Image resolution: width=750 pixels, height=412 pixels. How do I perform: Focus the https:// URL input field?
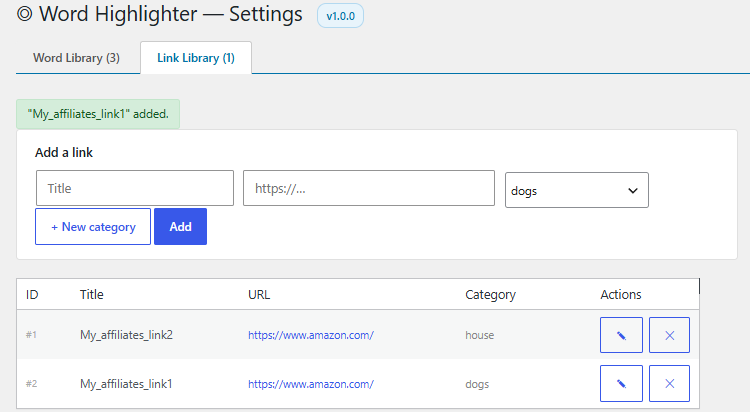click(x=369, y=188)
